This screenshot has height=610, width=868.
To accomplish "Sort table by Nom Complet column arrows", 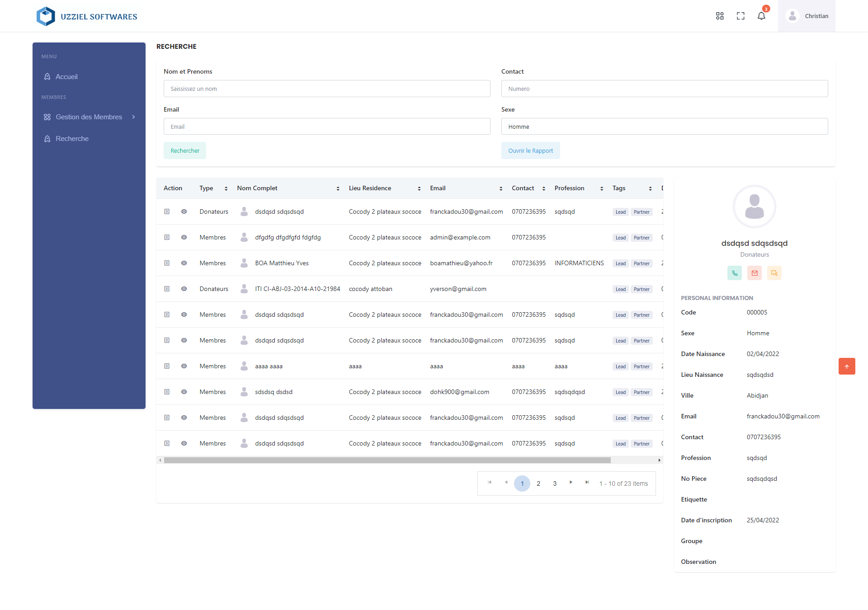I will (338, 188).
